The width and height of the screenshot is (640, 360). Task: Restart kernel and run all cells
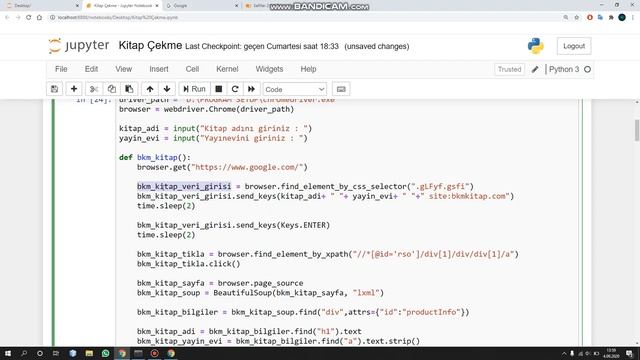[x=251, y=89]
